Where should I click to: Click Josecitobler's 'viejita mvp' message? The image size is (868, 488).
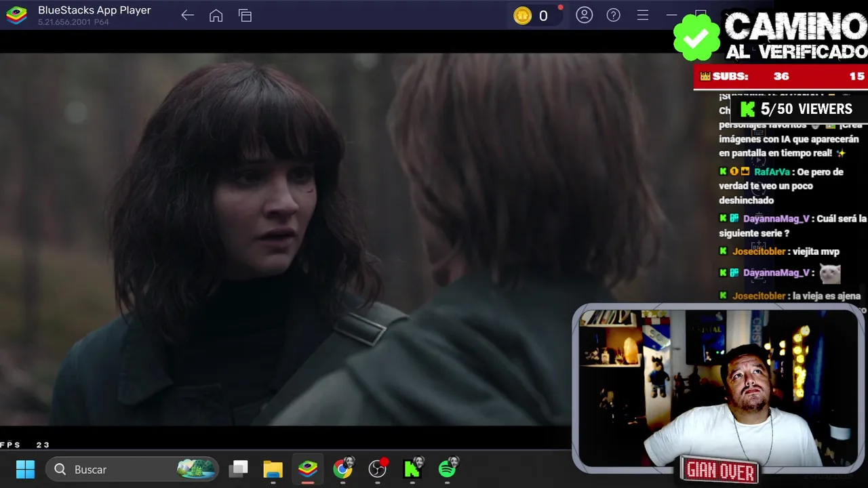[779, 251]
